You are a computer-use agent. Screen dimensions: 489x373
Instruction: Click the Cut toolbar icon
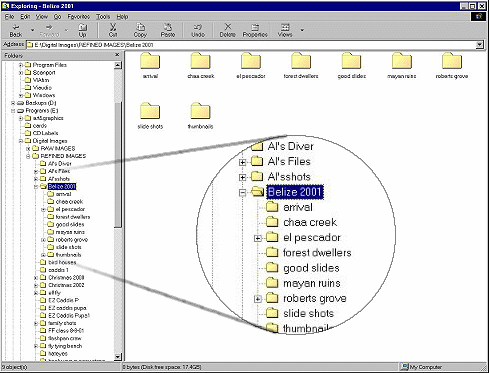(113, 30)
